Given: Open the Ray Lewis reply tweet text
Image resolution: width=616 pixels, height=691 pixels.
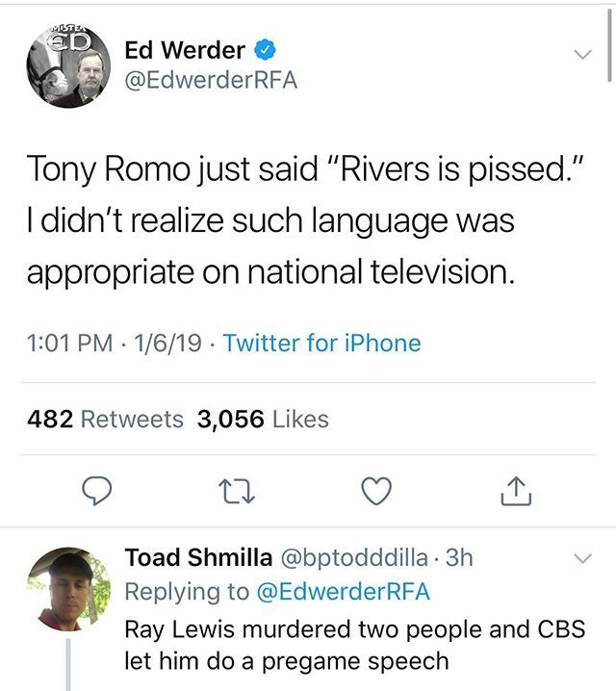Looking at the screenshot, I should pos(355,645).
